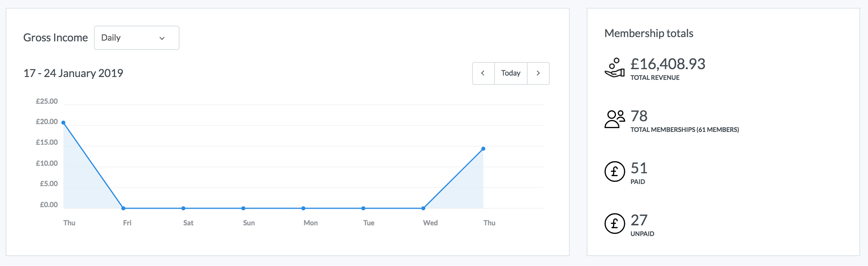Click the Wednesday data point on chart
Image resolution: width=868 pixels, height=266 pixels.
[423, 208]
